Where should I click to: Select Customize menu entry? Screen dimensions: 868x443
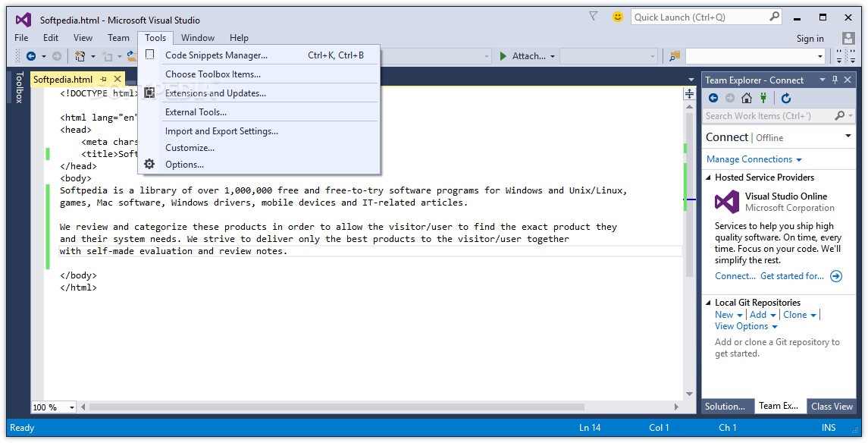pyautogui.click(x=259, y=148)
